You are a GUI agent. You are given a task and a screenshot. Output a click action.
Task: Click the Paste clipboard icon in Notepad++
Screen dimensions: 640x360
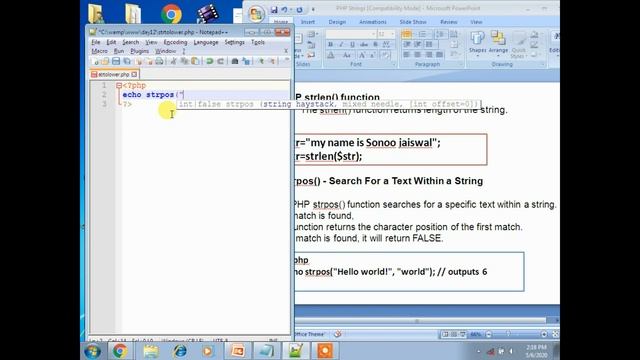pos(195,61)
